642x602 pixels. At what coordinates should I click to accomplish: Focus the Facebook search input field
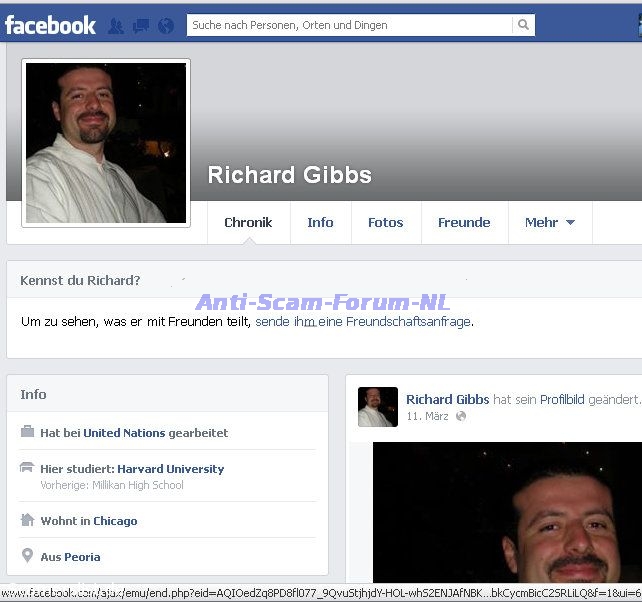pyautogui.click(x=350, y=25)
